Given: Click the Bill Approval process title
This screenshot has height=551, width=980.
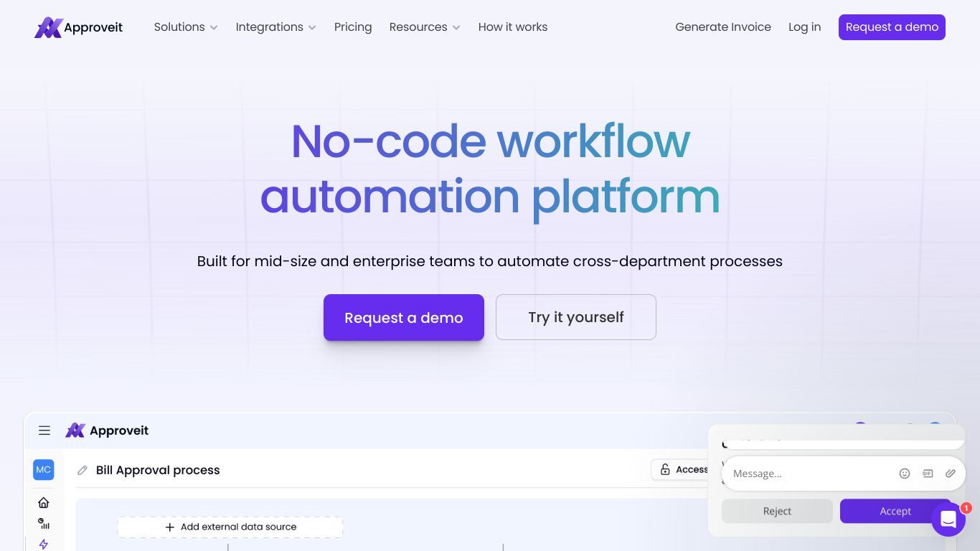Looking at the screenshot, I should point(158,470).
